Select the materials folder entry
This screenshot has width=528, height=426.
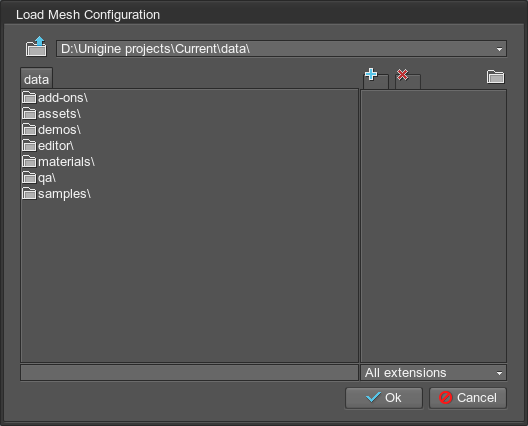pos(59,162)
